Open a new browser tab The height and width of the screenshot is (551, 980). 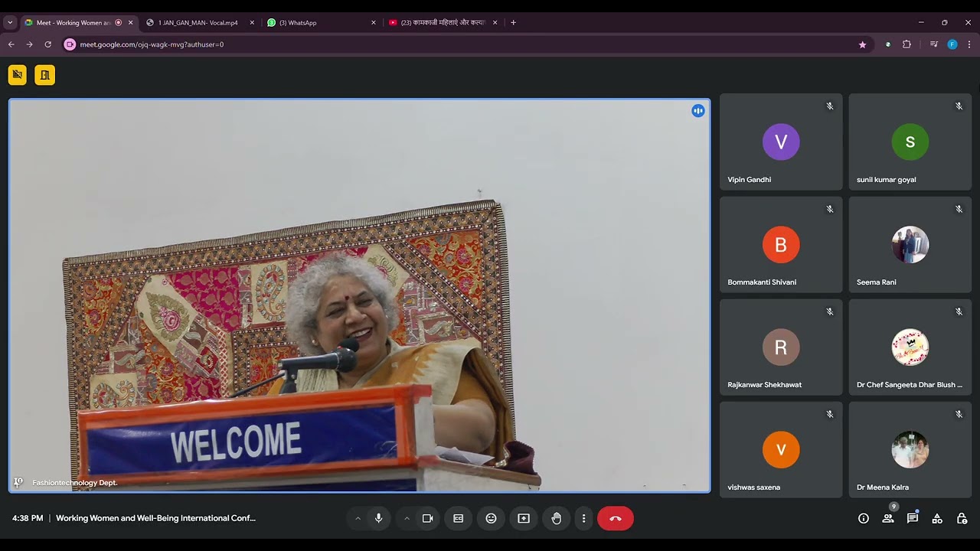[513, 23]
